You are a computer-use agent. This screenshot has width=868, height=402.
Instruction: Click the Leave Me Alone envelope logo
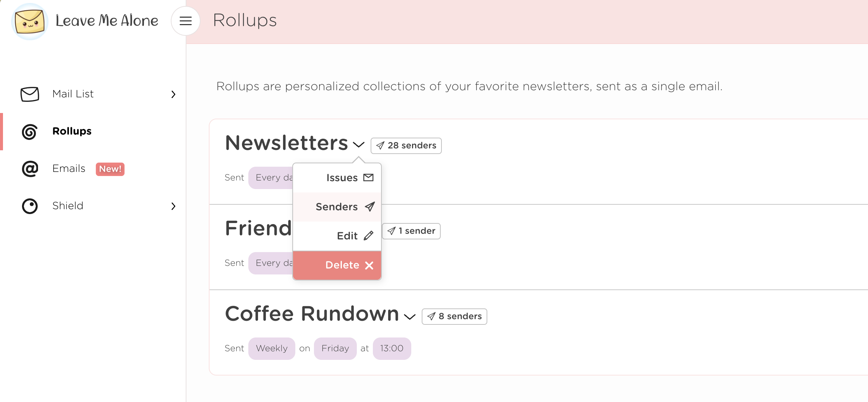click(x=30, y=21)
